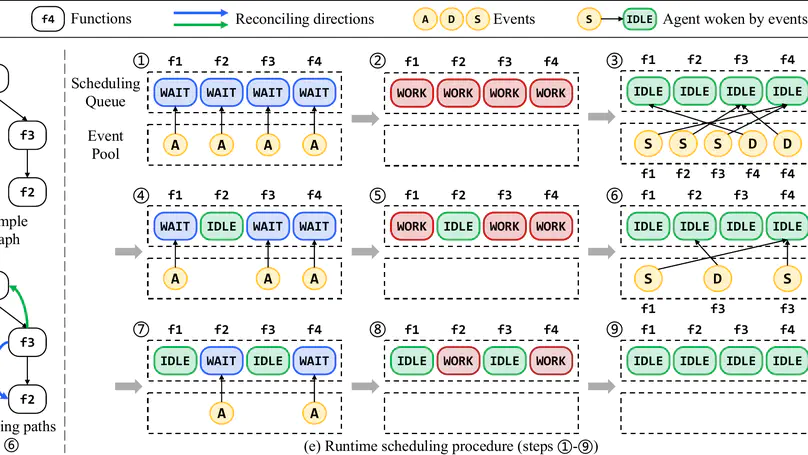Click step 3's S event labeled f3
The height and width of the screenshot is (455, 808).
[718, 143]
